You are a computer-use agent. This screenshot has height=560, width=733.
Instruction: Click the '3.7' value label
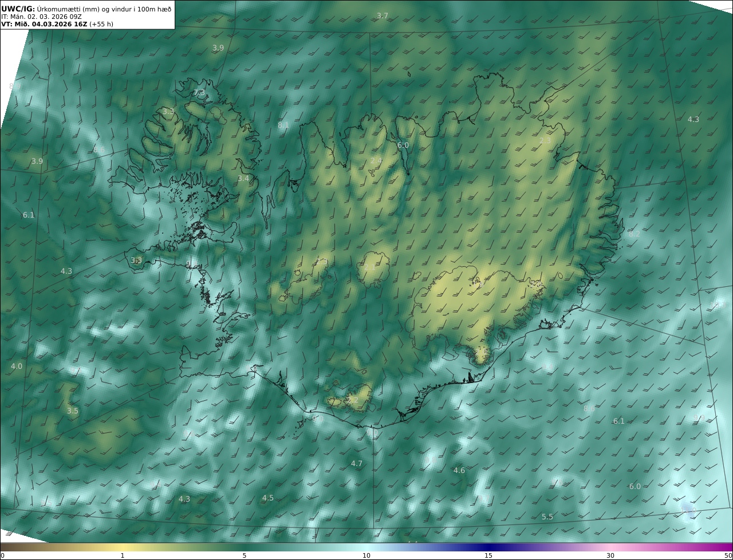point(383,15)
